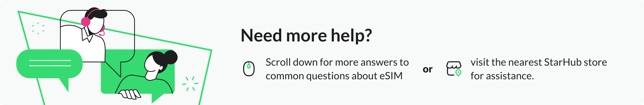Click the pink headset earpiece
Screen dimensions: 644x105
point(86,22)
